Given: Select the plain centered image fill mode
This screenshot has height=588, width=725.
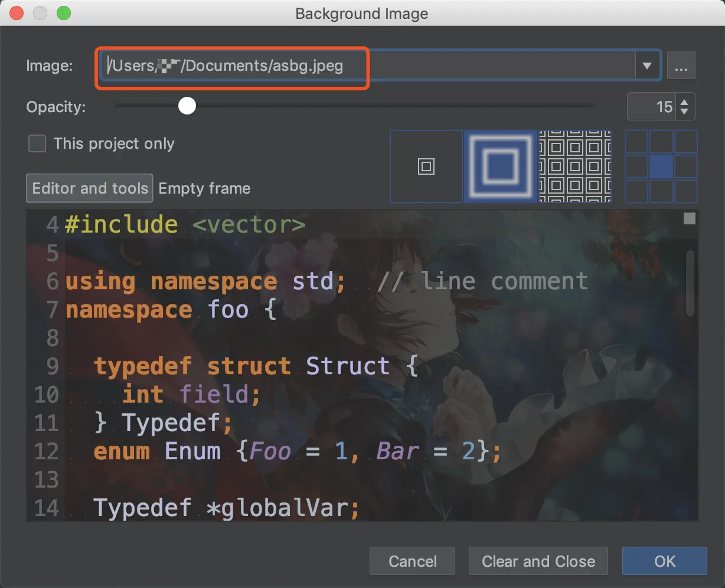Looking at the screenshot, I should pos(426,166).
